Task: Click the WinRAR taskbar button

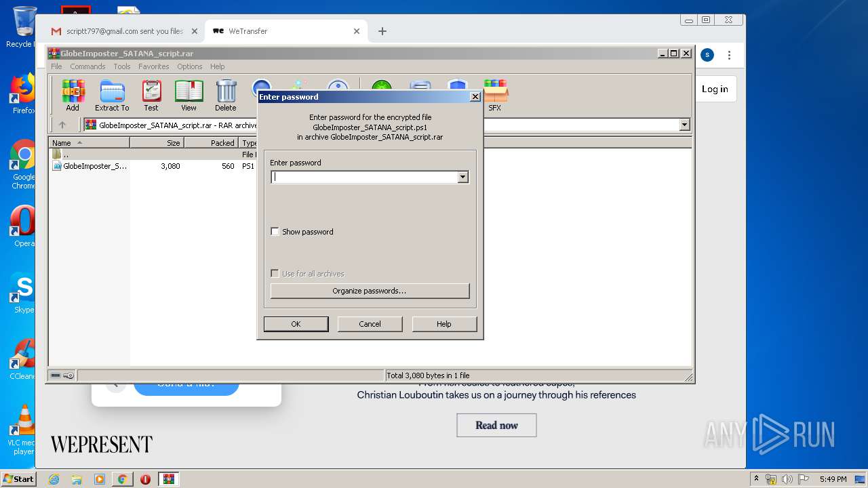Action: pyautogui.click(x=168, y=479)
